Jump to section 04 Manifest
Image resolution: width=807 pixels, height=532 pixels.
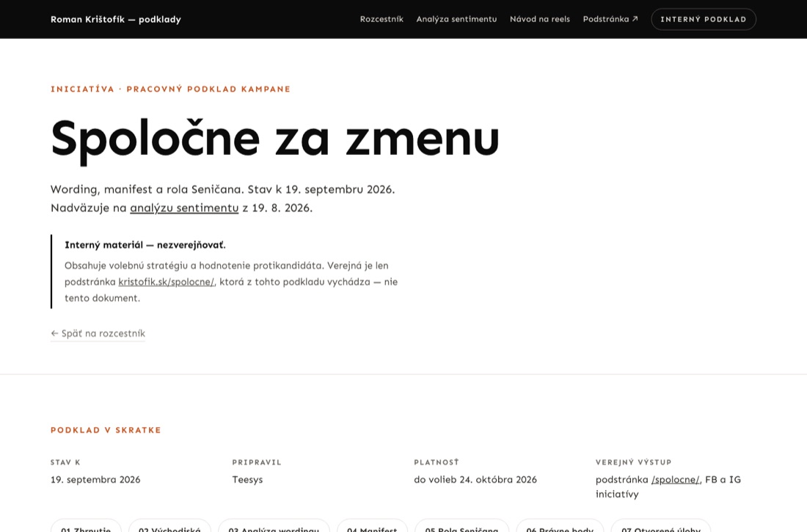pyautogui.click(x=372, y=526)
